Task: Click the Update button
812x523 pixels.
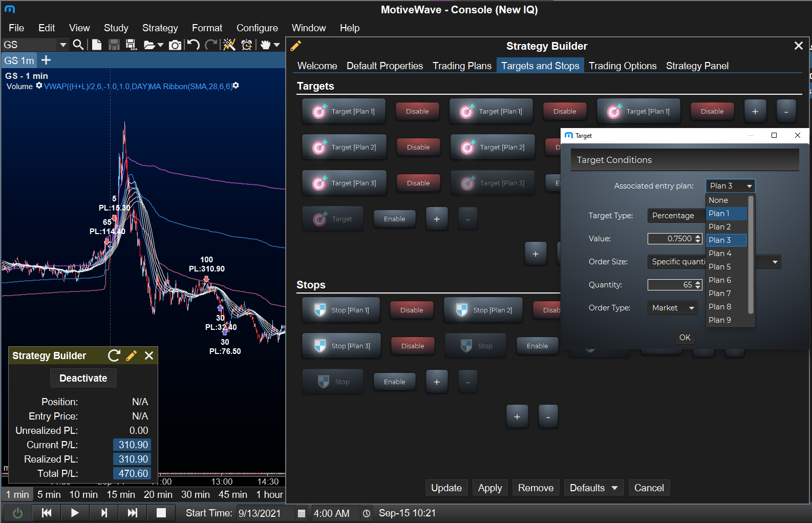Action: point(446,488)
